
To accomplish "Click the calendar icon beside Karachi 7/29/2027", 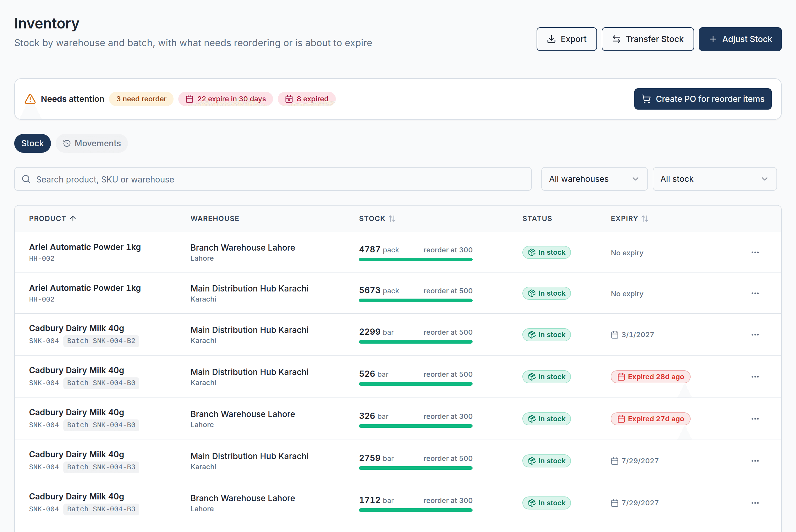I will pyautogui.click(x=614, y=461).
